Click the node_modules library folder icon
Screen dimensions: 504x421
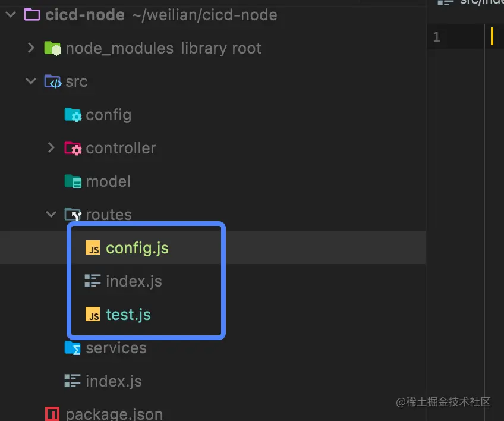tap(52, 48)
